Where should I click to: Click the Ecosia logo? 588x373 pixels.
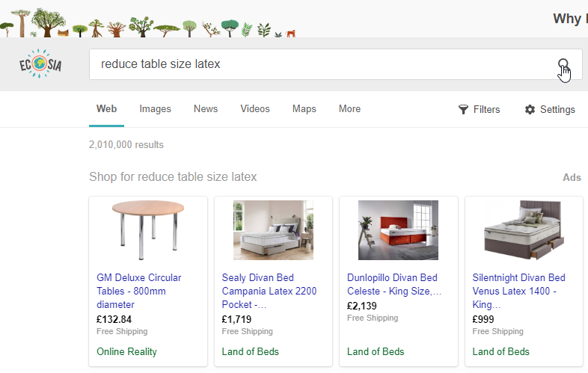40,64
